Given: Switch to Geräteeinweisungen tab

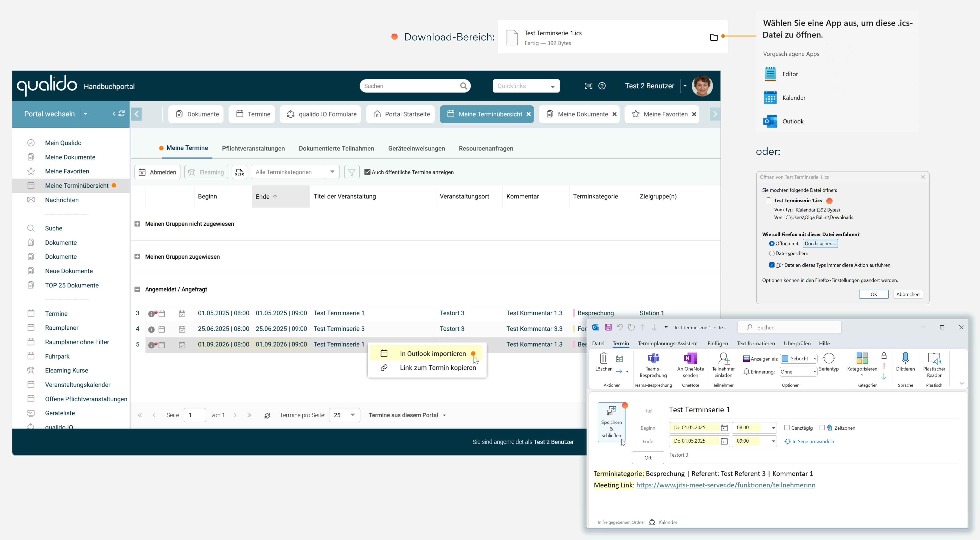Looking at the screenshot, I should 416,148.
